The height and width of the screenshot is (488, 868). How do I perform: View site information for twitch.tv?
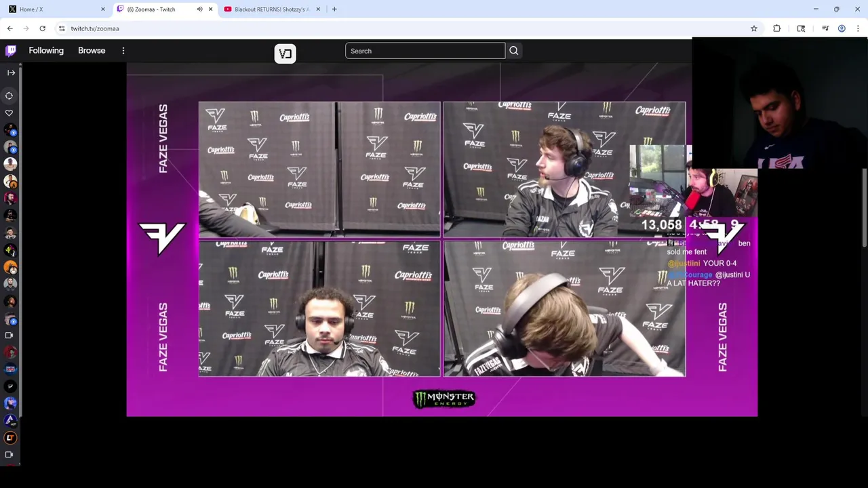[x=62, y=28]
